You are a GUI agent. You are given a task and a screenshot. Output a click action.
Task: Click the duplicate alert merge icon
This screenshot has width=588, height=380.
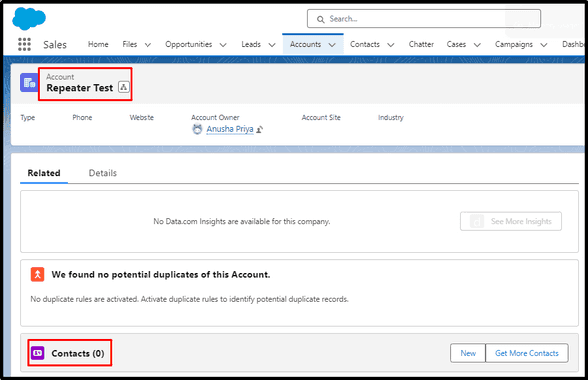pos(38,274)
